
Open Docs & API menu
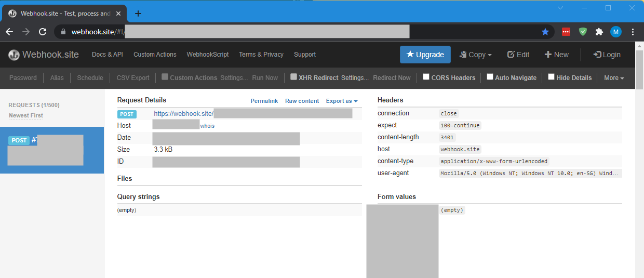[x=108, y=55]
